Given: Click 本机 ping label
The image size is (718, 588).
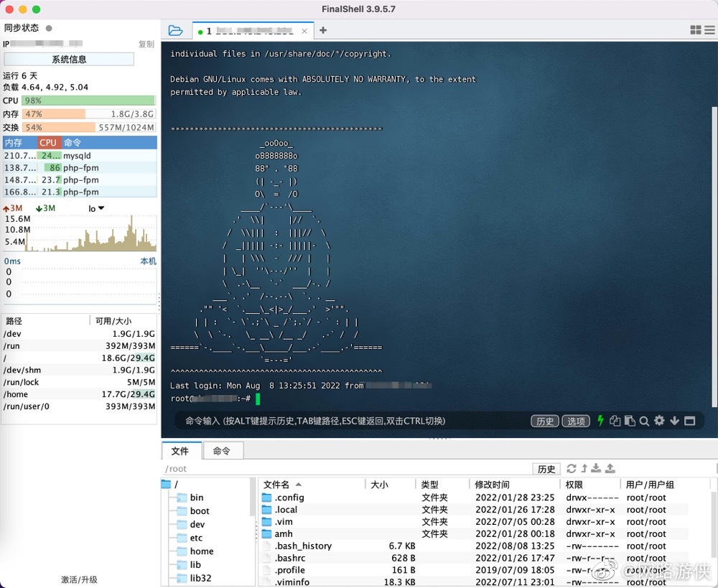Looking at the screenshot, I should 149,261.
